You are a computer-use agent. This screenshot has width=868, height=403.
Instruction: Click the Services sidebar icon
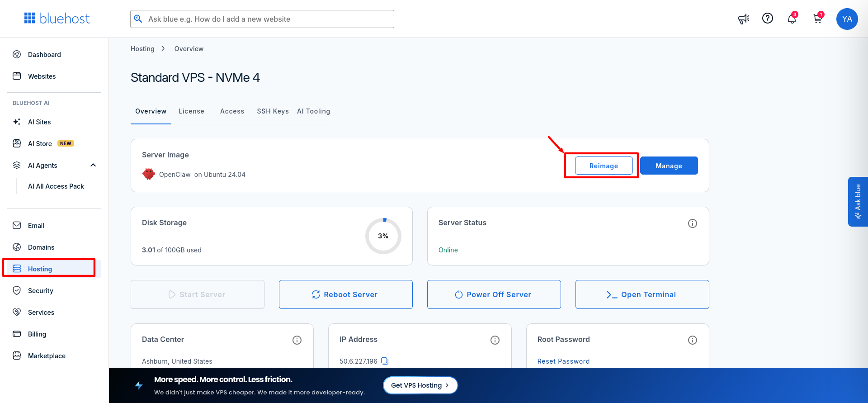(x=17, y=312)
